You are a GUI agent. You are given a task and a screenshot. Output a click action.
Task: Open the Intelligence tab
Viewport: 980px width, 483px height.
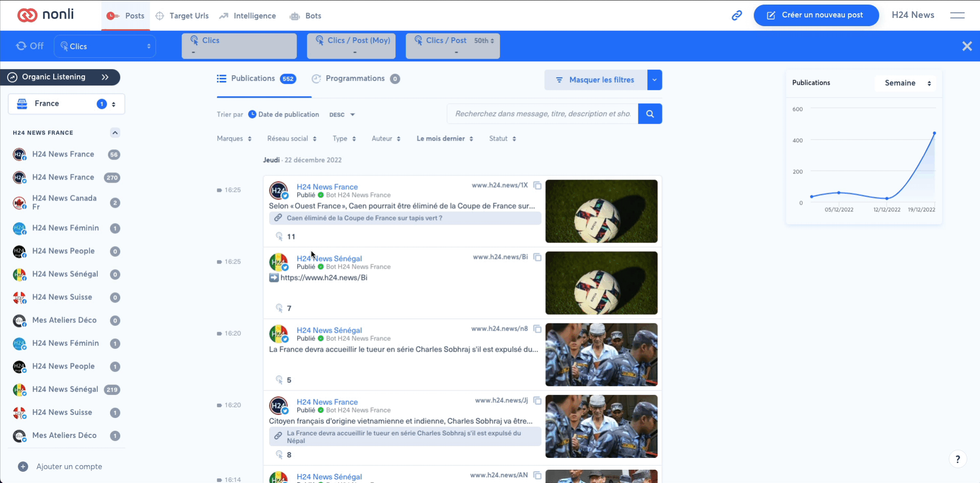(x=248, y=16)
